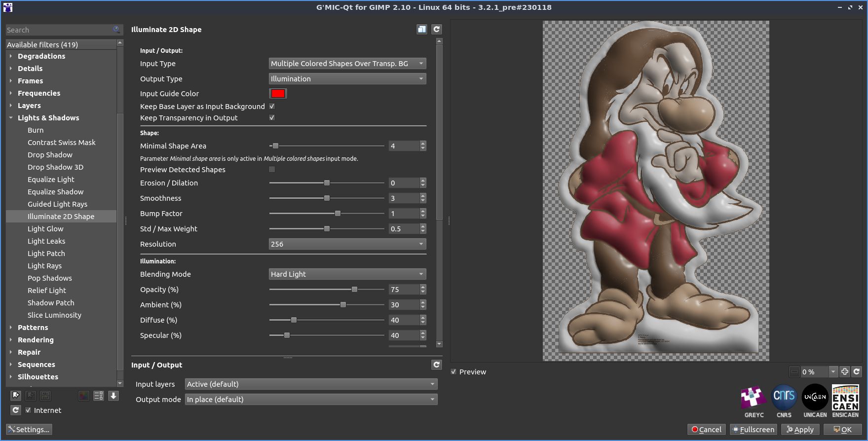This screenshot has height=441, width=868.
Task: Open the Resolution dropdown set to 256
Action: tap(347, 244)
